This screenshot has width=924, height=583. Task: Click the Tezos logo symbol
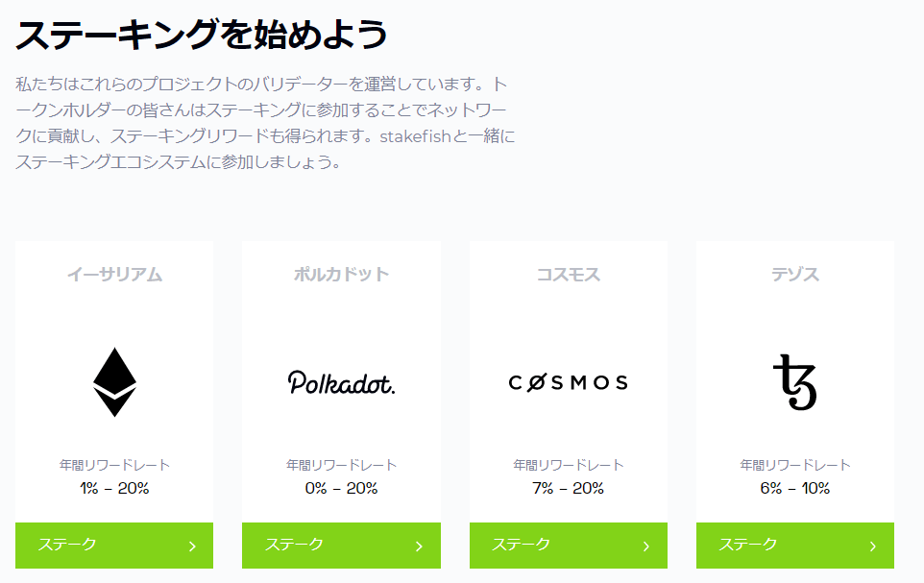(x=794, y=381)
